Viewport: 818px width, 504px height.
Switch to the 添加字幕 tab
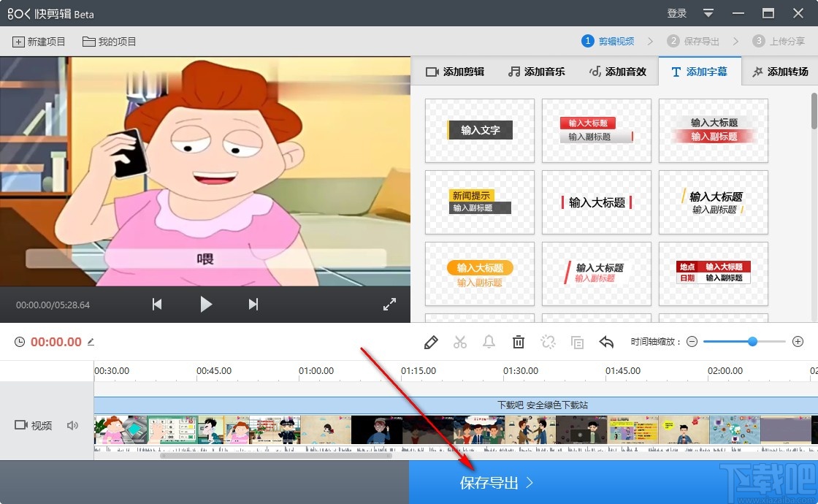tap(699, 72)
